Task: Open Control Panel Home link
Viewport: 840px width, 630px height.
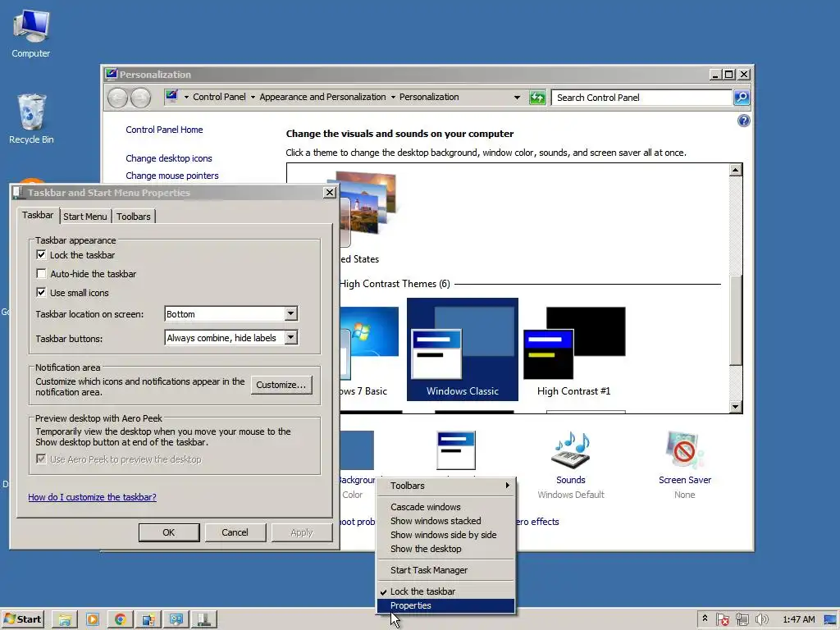Action: point(164,130)
